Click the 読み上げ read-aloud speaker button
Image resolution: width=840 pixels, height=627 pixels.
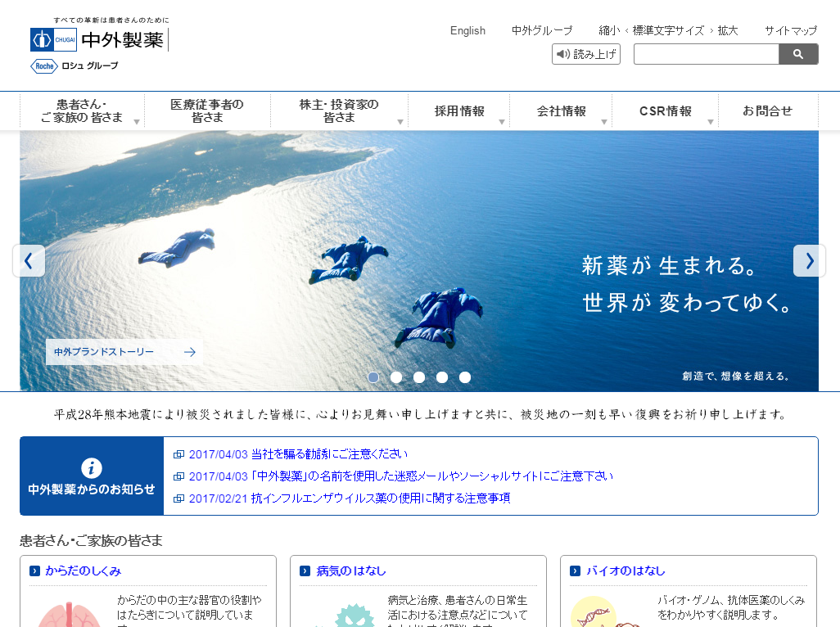click(586, 54)
